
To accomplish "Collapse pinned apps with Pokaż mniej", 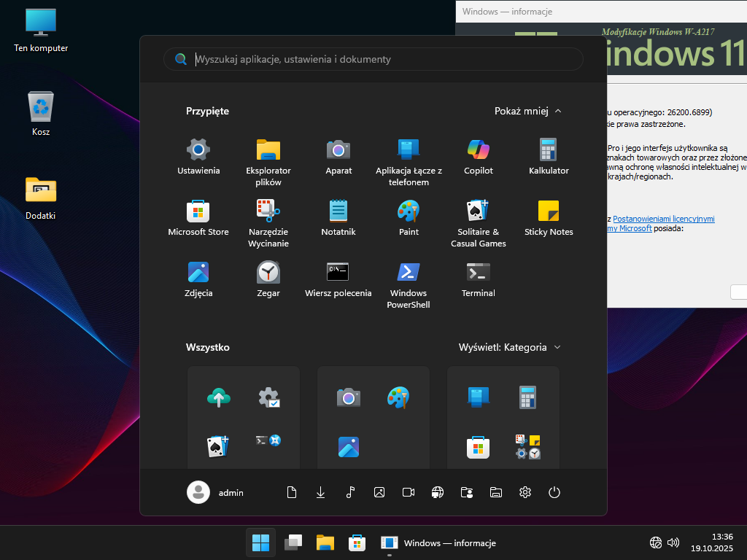I will click(527, 112).
